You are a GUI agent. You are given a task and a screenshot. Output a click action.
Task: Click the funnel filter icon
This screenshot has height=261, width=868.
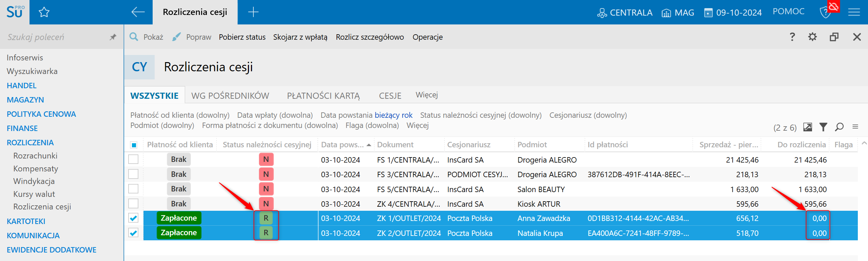coord(823,127)
